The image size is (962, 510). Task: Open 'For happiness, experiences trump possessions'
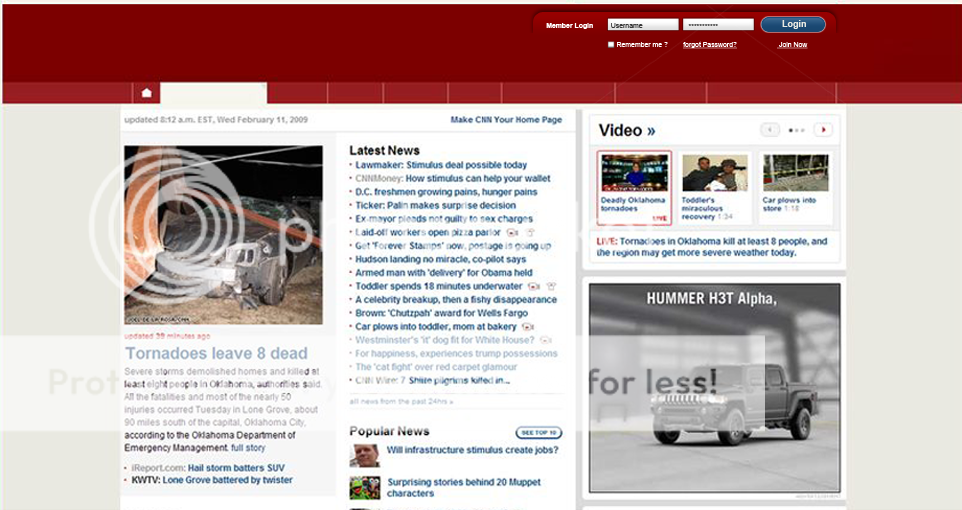pos(456,354)
